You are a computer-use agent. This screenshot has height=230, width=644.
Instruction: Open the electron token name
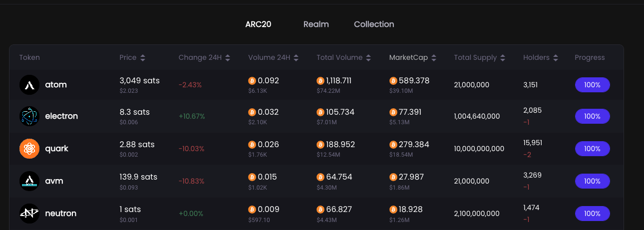point(61,116)
